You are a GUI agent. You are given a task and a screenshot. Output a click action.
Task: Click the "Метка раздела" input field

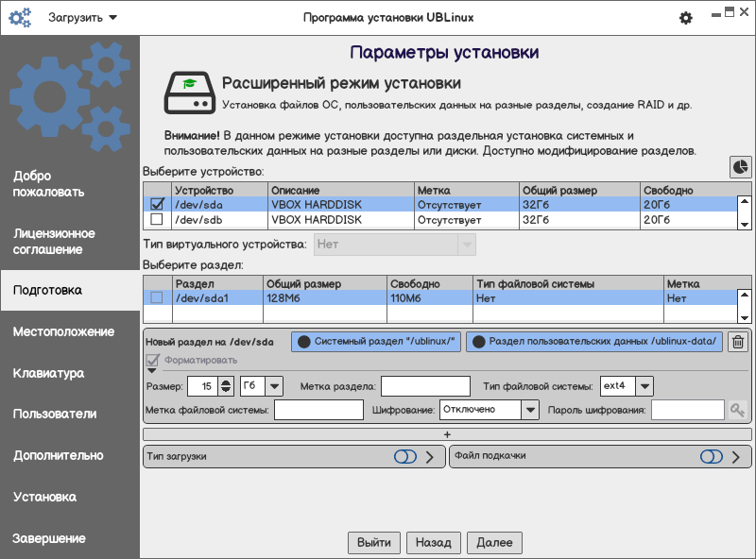(x=425, y=385)
